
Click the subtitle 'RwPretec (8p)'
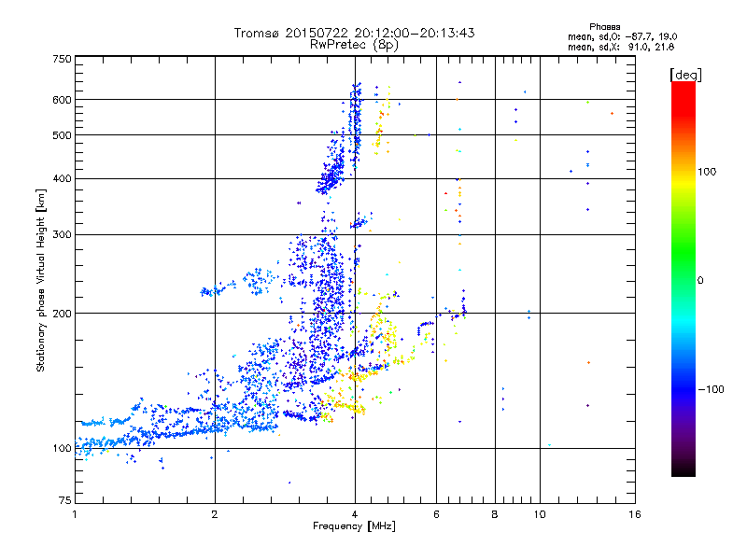click(x=354, y=45)
